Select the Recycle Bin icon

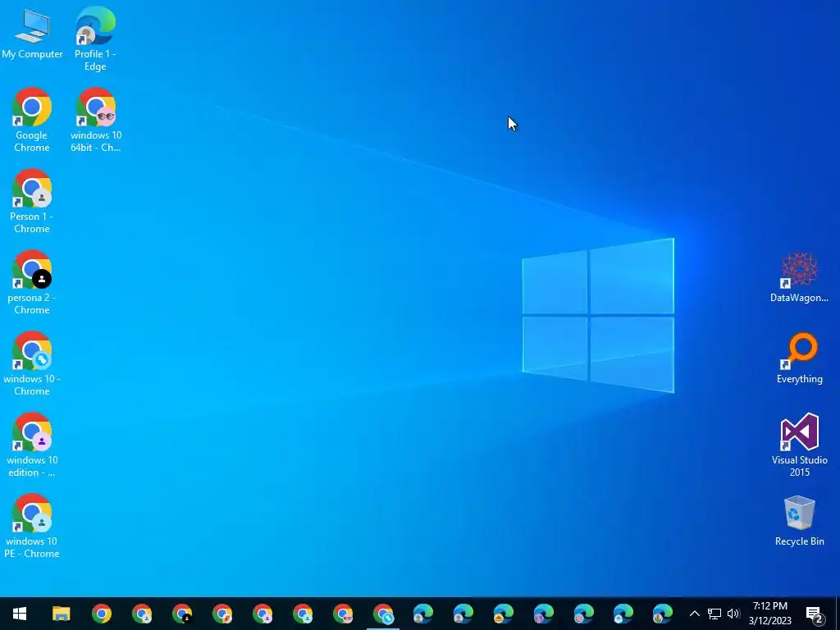coord(799,521)
